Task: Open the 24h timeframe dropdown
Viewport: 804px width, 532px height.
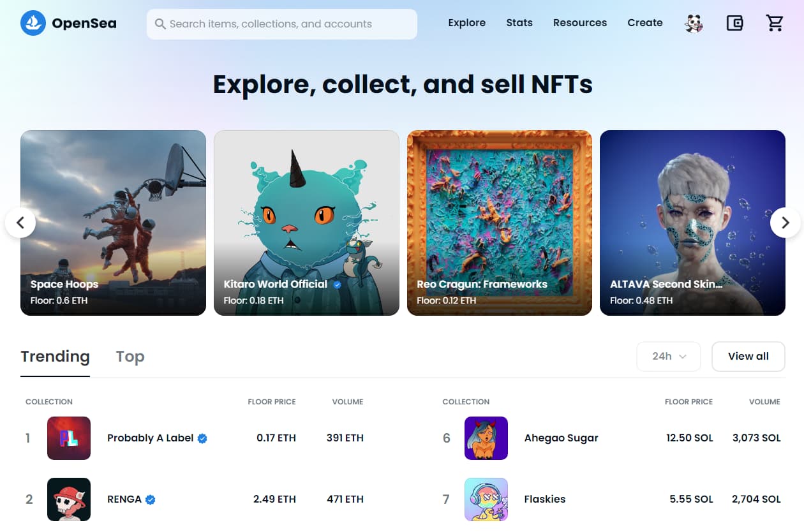Action: [x=668, y=356]
